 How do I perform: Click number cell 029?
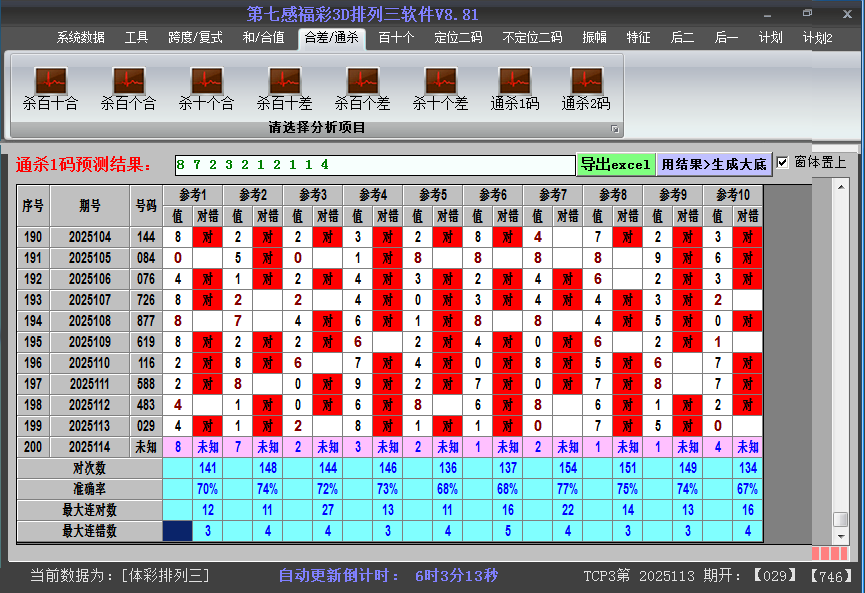click(146, 426)
